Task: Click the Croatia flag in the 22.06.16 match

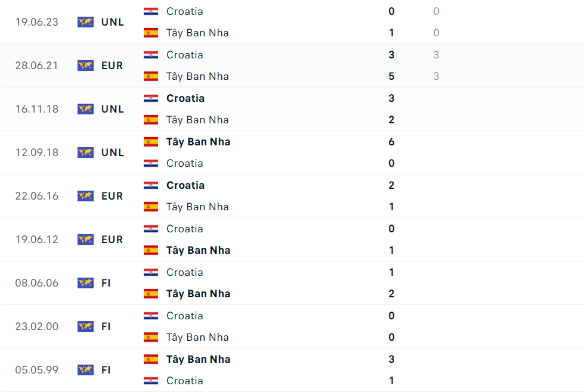Action: click(151, 185)
